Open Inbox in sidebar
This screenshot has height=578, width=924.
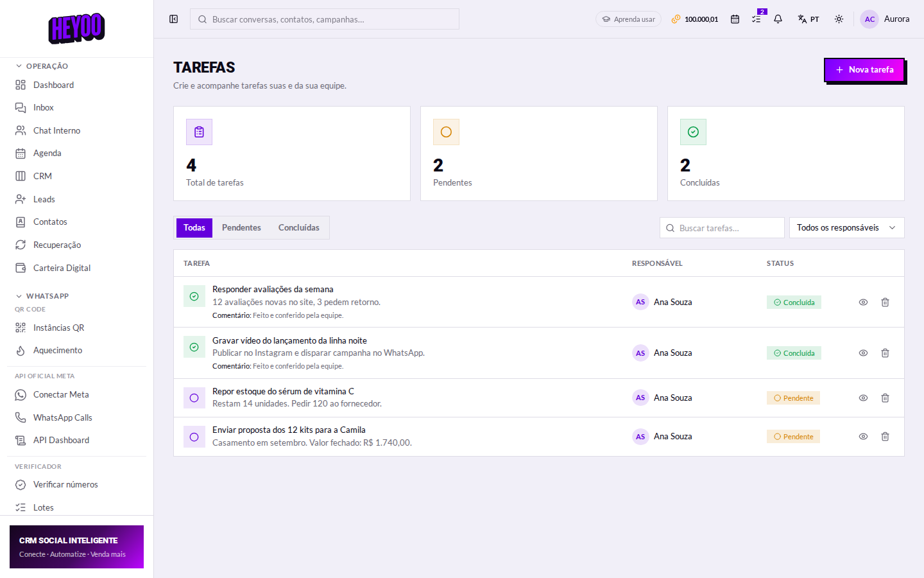[x=76, y=108]
